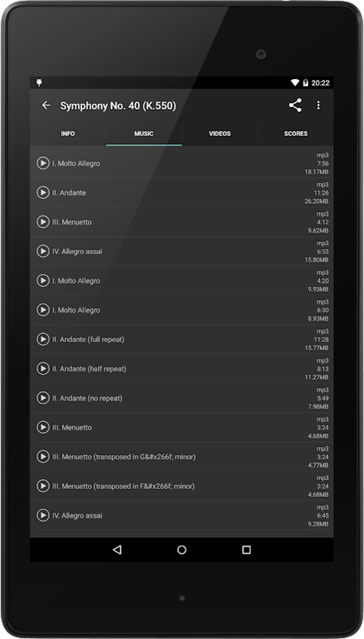The image size is (364, 639).
Task: Play the 6:53 Allegro assai track
Action: coord(43,251)
